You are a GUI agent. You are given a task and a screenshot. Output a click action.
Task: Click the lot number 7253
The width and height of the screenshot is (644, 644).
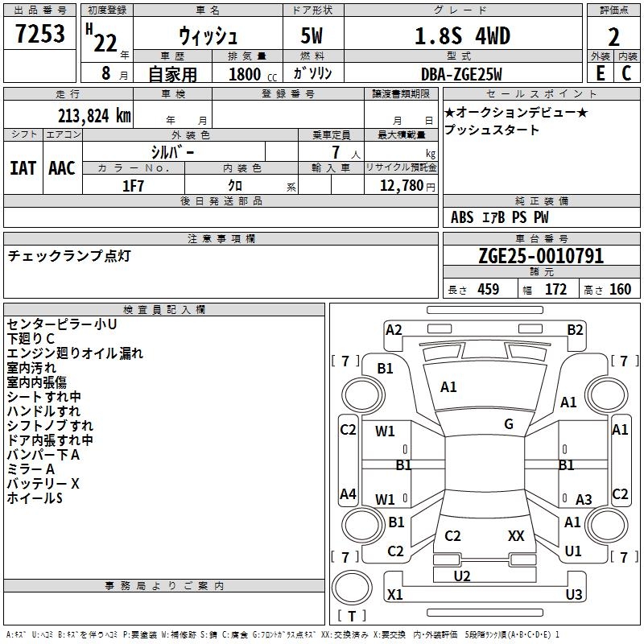point(39,35)
